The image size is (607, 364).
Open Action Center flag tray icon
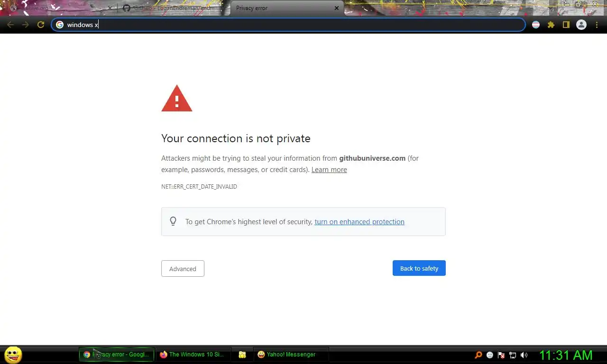pos(501,355)
